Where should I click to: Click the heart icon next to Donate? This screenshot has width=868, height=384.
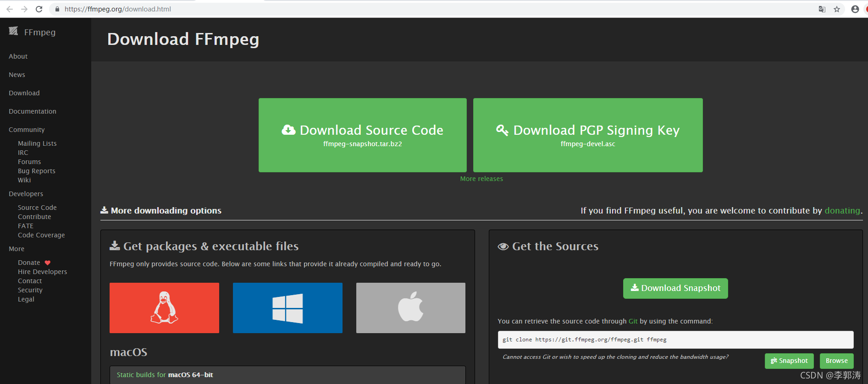click(48, 263)
